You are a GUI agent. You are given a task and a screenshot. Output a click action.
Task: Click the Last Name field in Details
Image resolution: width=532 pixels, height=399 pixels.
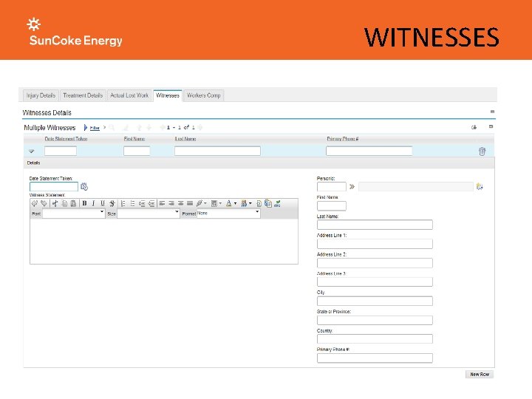(375, 225)
